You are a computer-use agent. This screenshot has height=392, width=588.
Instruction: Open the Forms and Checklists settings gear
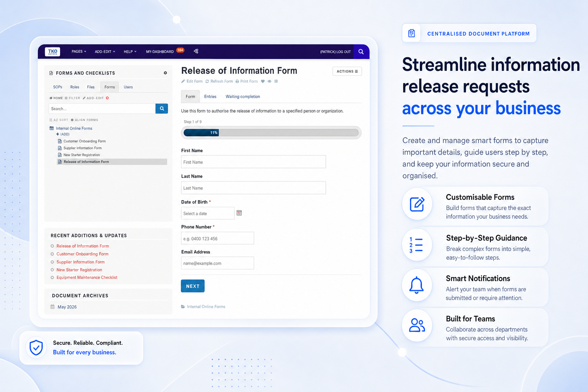pyautogui.click(x=165, y=73)
